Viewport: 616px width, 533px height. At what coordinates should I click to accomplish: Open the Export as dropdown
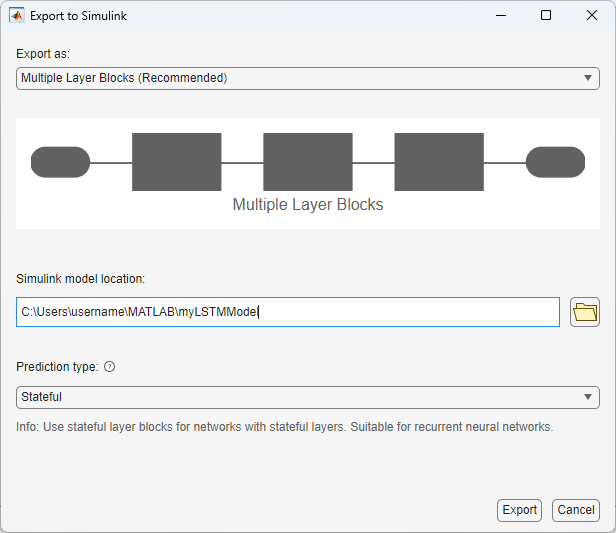point(308,78)
